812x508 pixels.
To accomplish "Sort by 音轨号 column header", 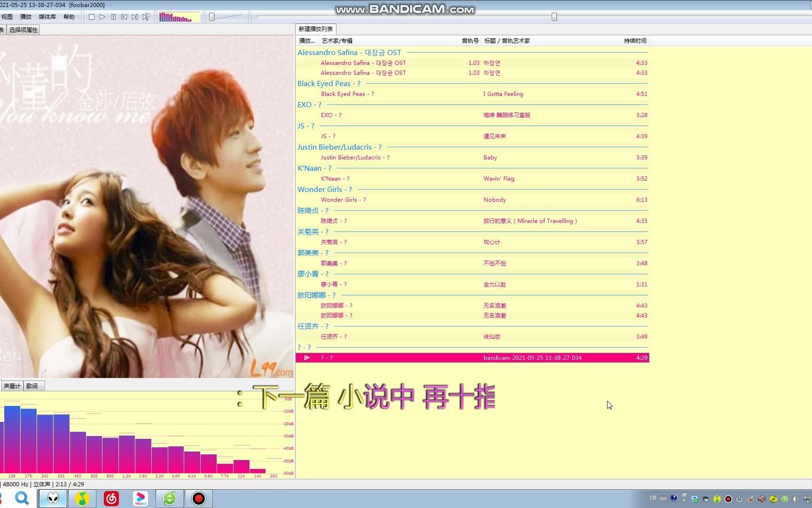I will point(467,41).
